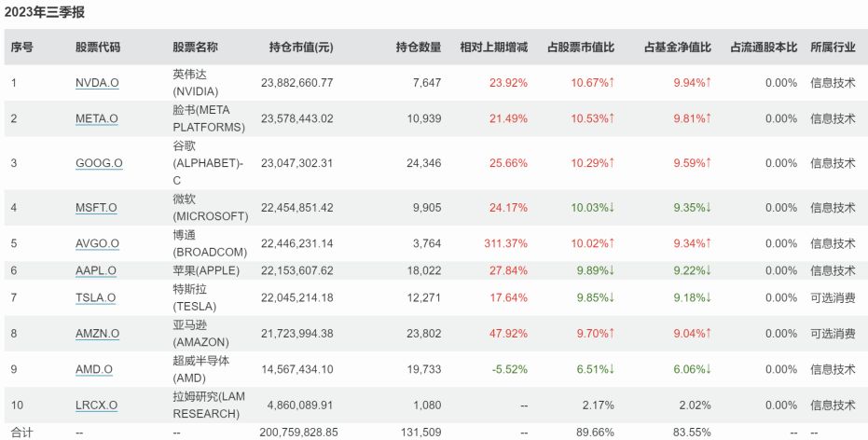Click the 相对上期增减 column header
The height and width of the screenshot is (440, 868).
494,47
